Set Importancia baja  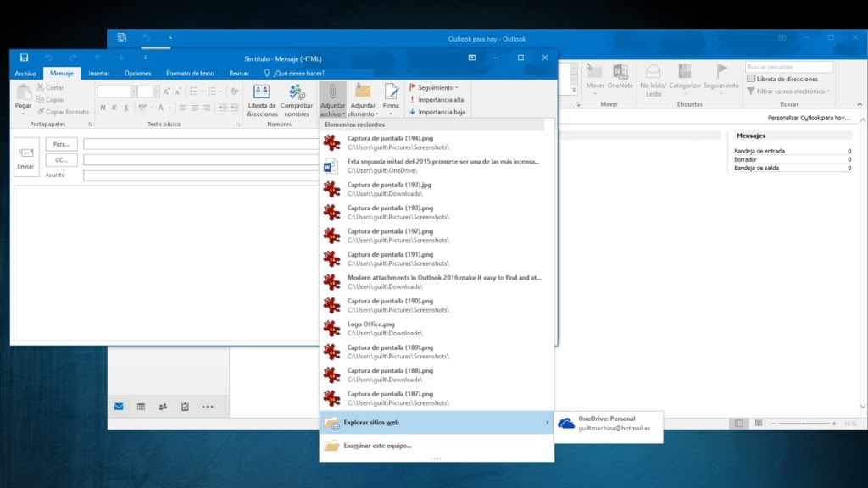click(437, 112)
